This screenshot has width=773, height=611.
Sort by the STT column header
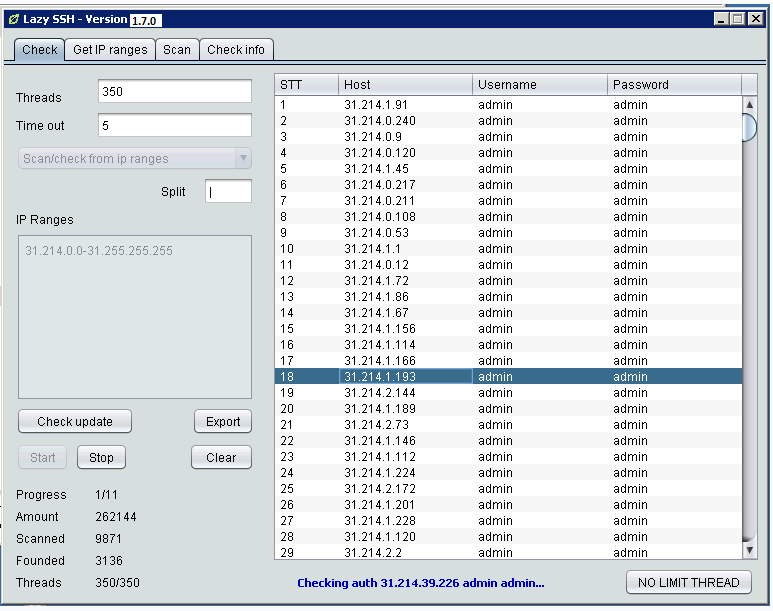tap(306, 85)
